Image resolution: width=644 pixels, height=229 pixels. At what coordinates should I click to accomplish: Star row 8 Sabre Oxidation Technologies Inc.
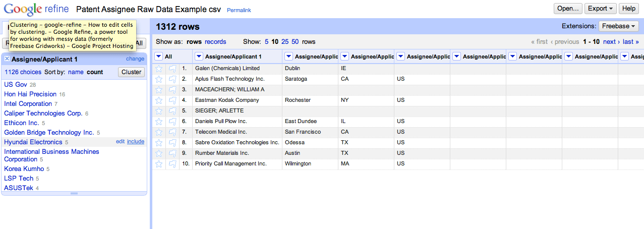coord(159,143)
